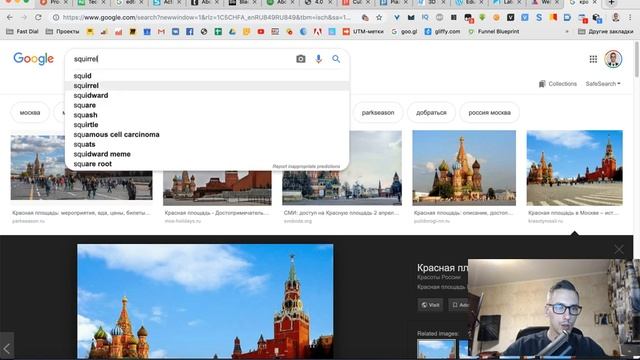This screenshot has height=360, width=640.
Task: Bookmark this page with star icon
Action: click(x=379, y=18)
